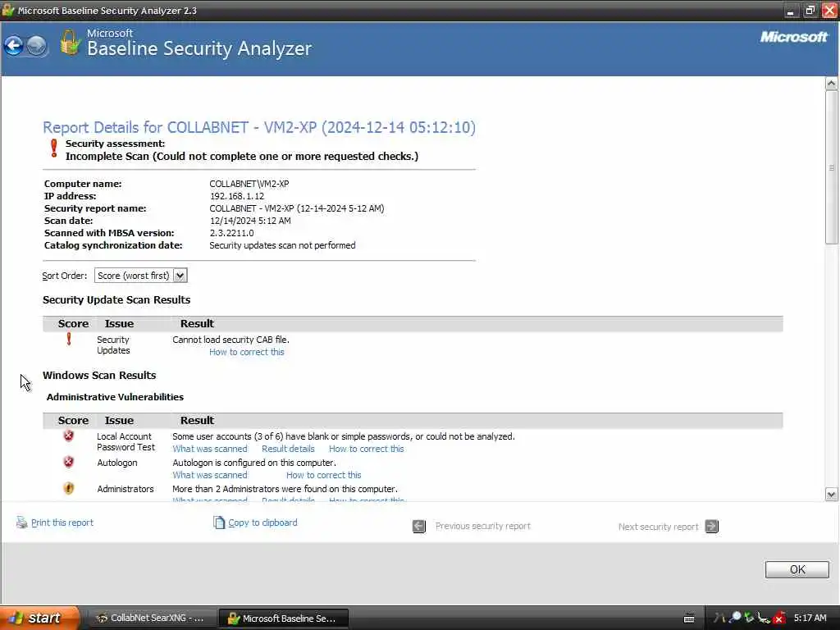This screenshot has width=840, height=630.
Task: Click the red security alert tray icon
Action: point(779,619)
